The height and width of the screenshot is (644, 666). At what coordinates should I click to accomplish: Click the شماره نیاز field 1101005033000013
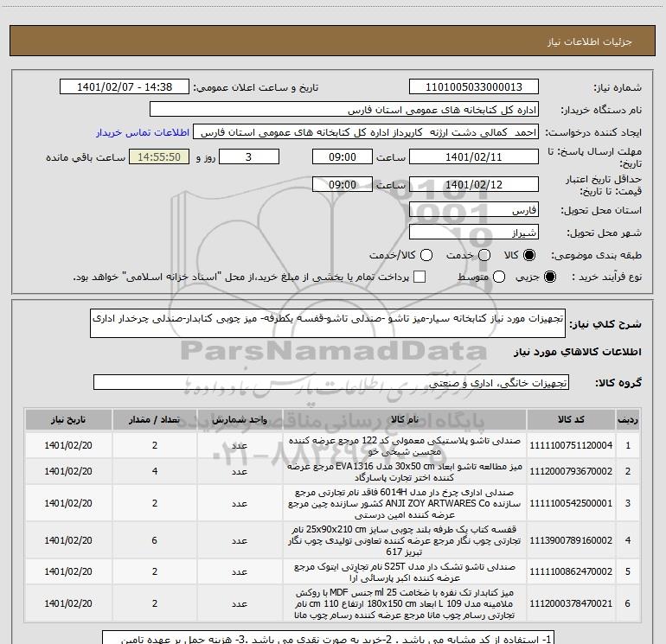point(474,87)
